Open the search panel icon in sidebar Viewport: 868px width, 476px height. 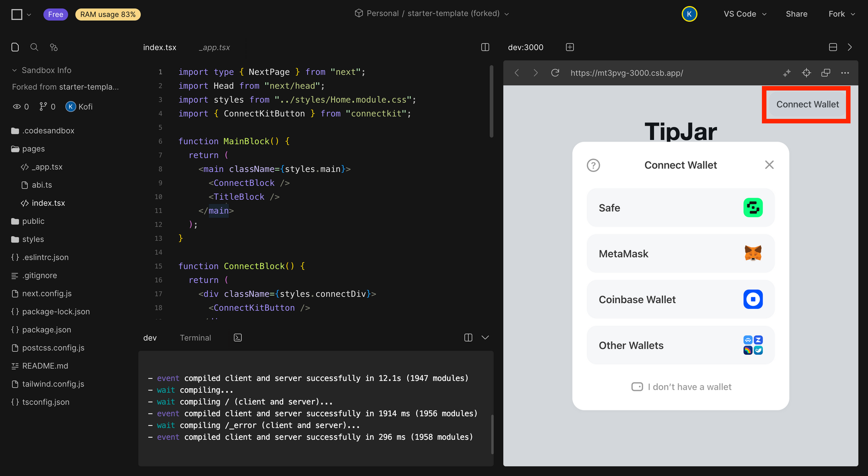tap(34, 47)
